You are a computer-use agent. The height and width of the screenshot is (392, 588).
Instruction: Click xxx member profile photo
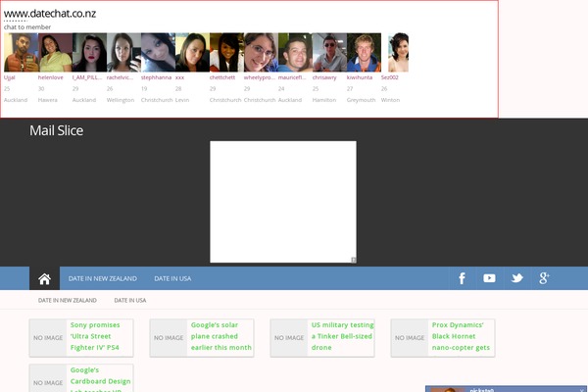point(192,52)
